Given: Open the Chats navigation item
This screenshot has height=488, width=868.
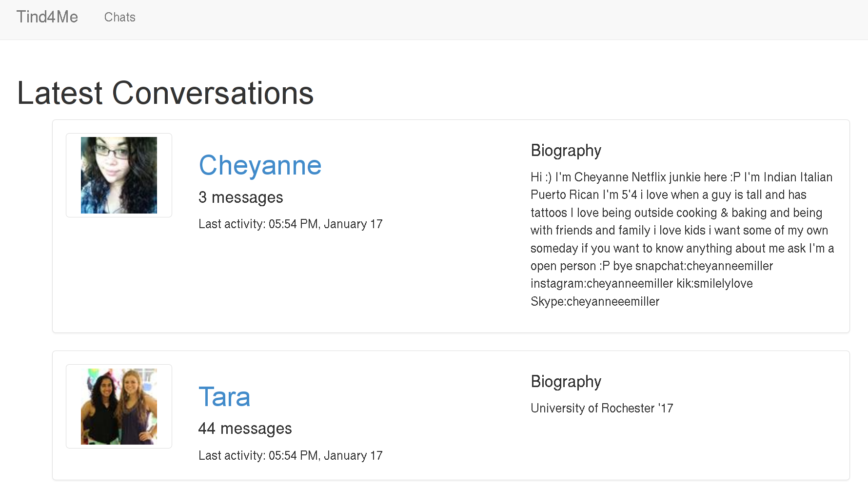Looking at the screenshot, I should pyautogui.click(x=119, y=18).
